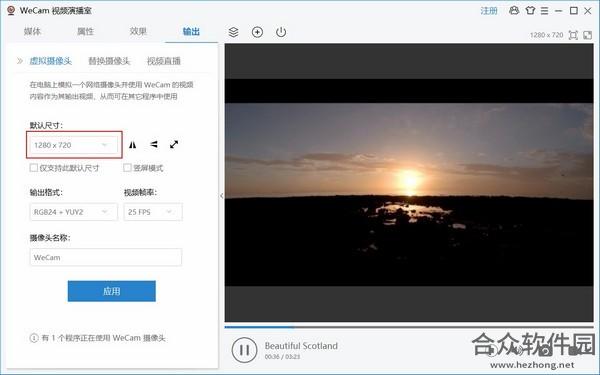Click the add source plus icon
The image size is (600, 375).
pos(257,32)
